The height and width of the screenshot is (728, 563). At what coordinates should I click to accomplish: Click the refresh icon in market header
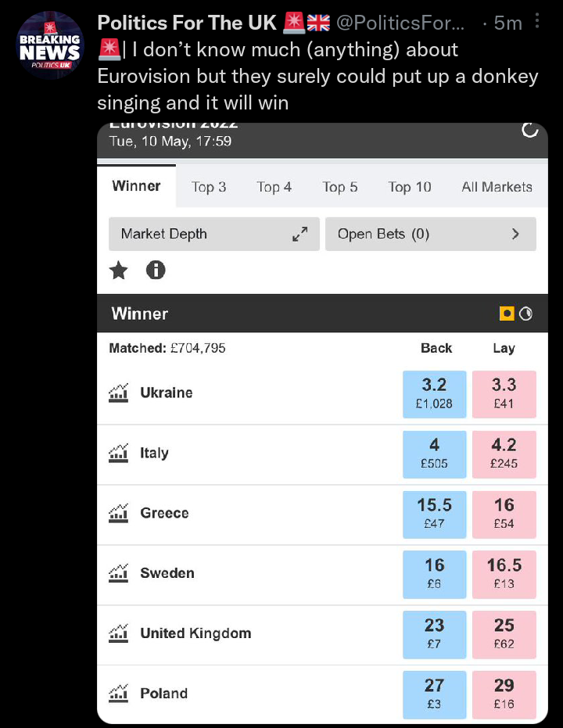click(530, 131)
